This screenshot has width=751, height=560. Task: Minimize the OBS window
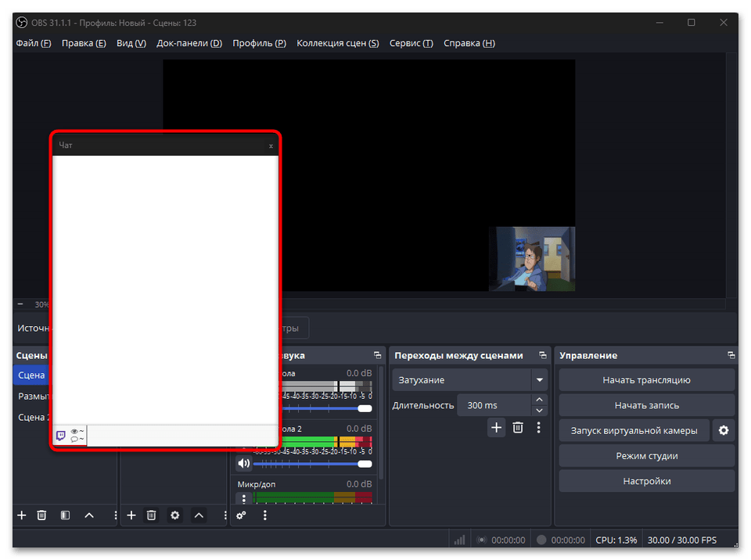pyautogui.click(x=659, y=23)
